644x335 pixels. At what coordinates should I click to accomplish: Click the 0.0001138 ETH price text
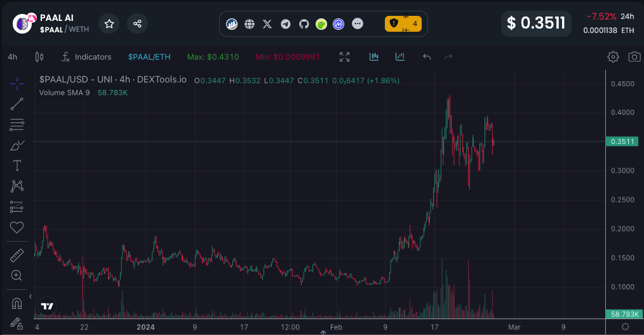[x=608, y=30]
